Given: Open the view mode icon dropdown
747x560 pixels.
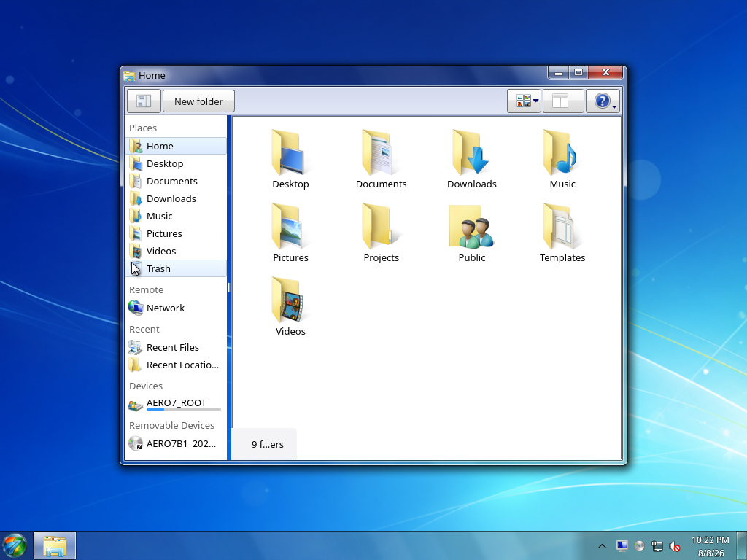Looking at the screenshot, I should tap(524, 101).
